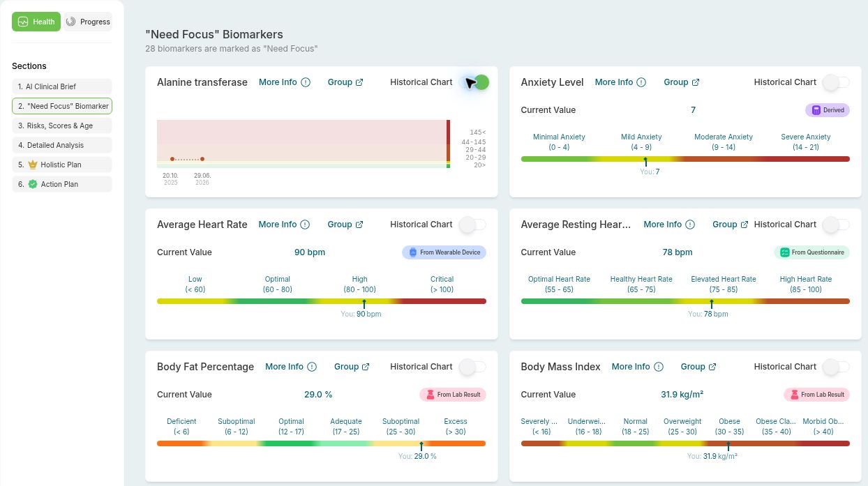Select the "Need Focus" Biomarkers section
This screenshot has width=868, height=486.
click(62, 106)
